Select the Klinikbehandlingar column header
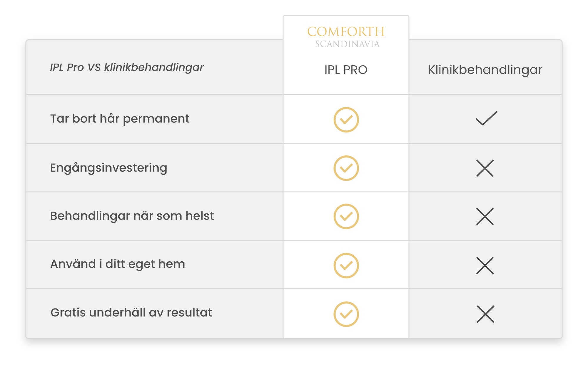Image resolution: width=588 pixels, height=375 pixels. click(x=485, y=70)
